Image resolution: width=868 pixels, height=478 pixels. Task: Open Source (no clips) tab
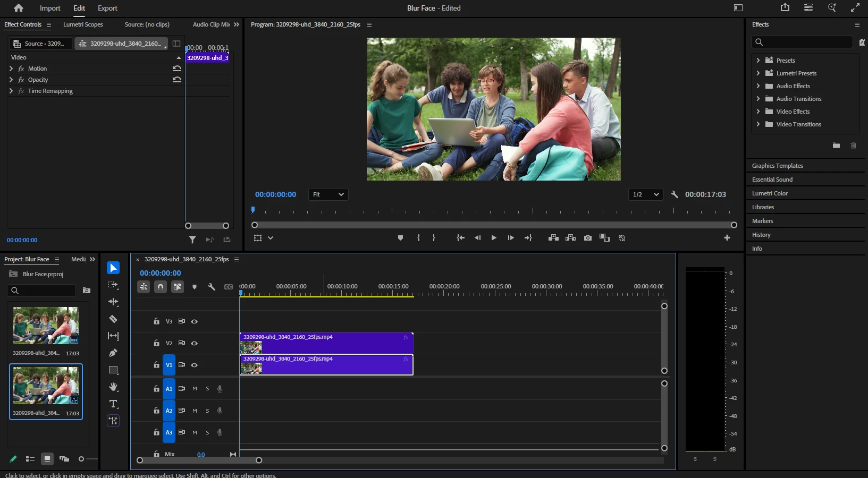point(147,24)
